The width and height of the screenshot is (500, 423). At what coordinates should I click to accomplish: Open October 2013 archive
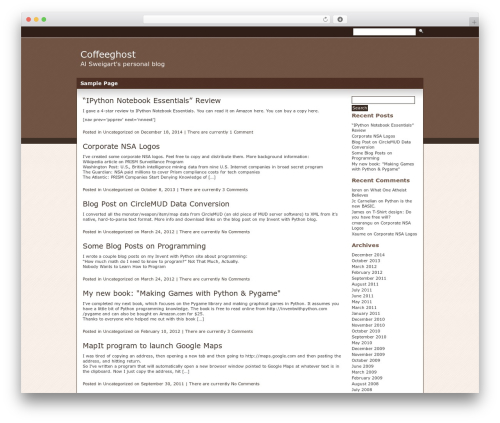[366, 261]
